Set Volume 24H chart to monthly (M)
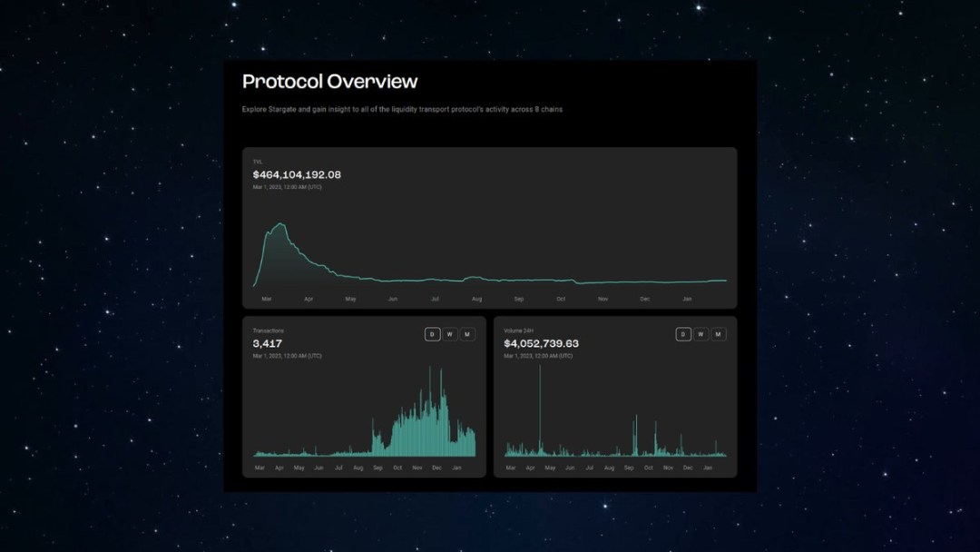Viewport: 980px width, 552px height. pyautogui.click(x=718, y=334)
